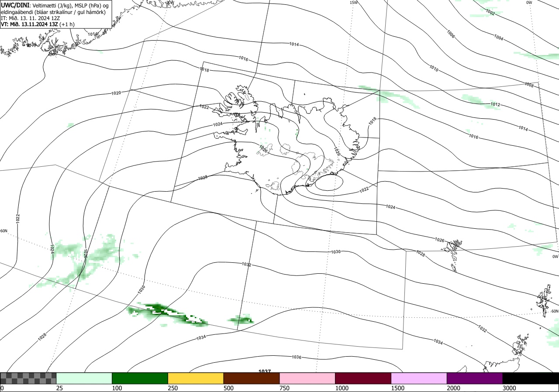
Task: Click the "1012" isobar label
Action: click(x=495, y=105)
